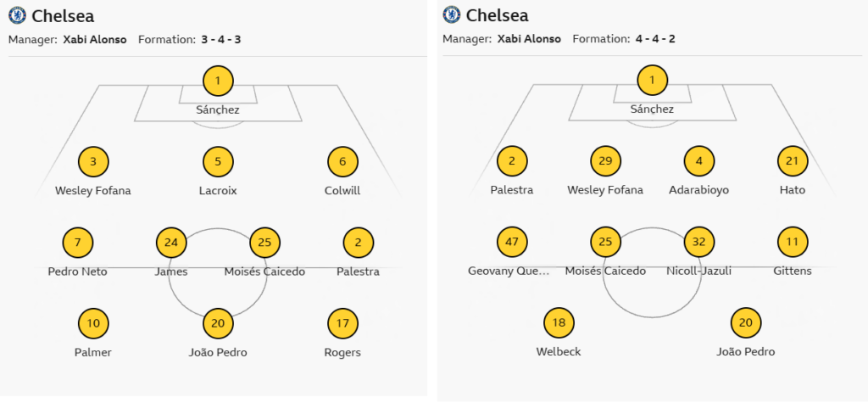Click the Chelsea crest in the right lineup
Image resolution: width=868 pixels, height=403 pixels.
452,15
